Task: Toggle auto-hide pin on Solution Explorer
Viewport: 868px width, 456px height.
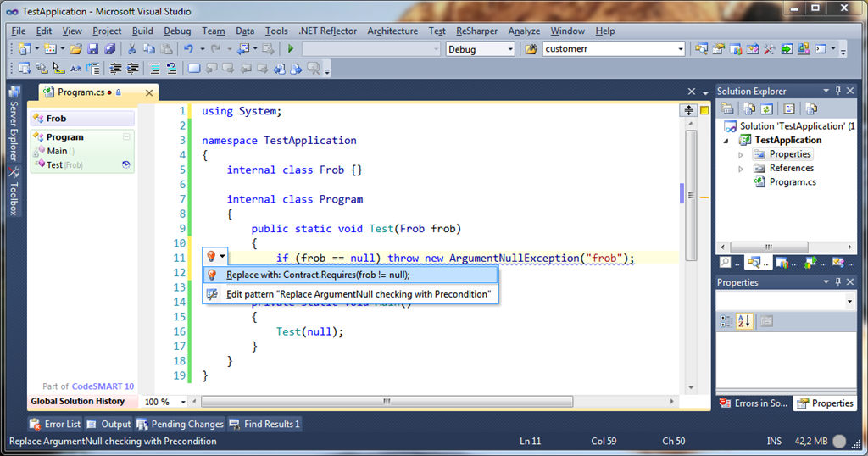Action: 838,91
